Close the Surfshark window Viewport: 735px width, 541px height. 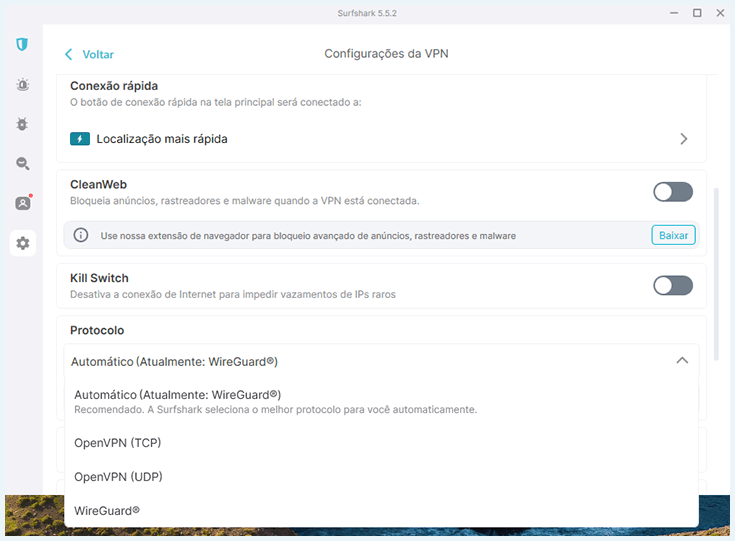(x=720, y=13)
